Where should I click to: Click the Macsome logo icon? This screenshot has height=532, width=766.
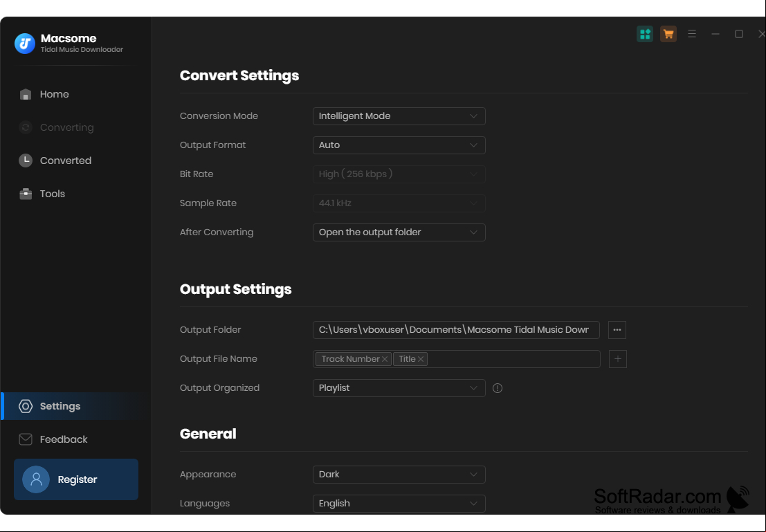[x=25, y=44]
